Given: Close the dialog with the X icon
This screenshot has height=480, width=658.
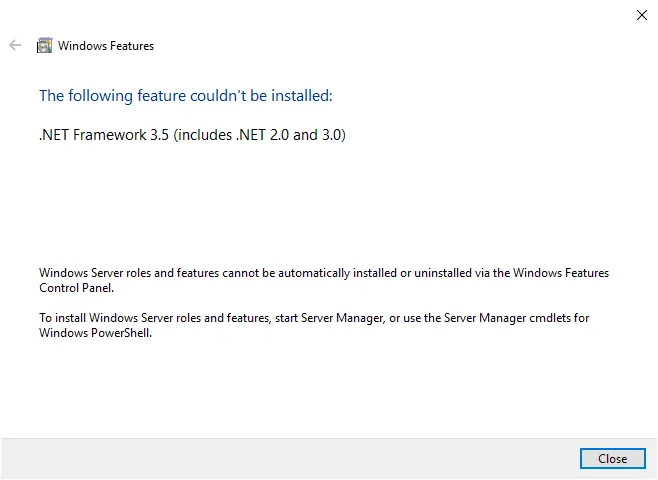Looking at the screenshot, I should pos(642,15).
